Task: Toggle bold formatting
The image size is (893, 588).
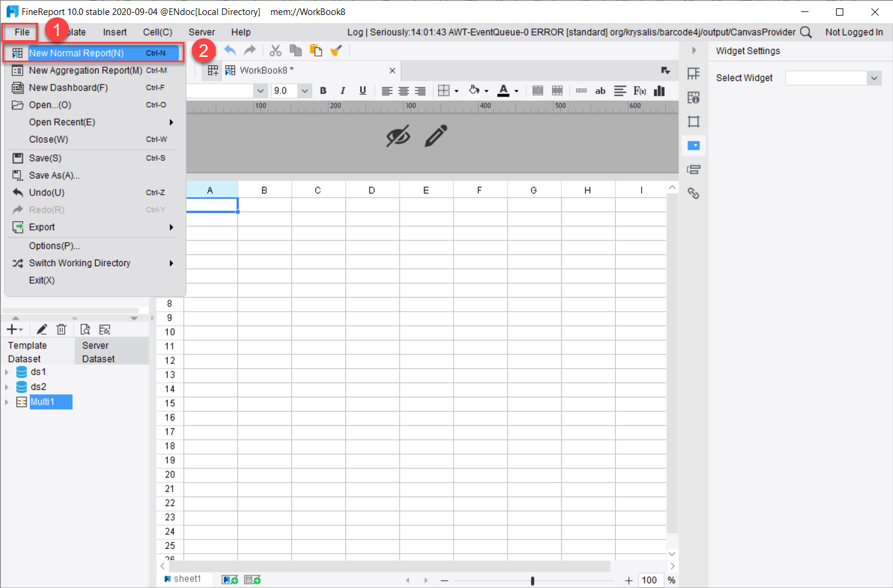Action: coord(323,91)
